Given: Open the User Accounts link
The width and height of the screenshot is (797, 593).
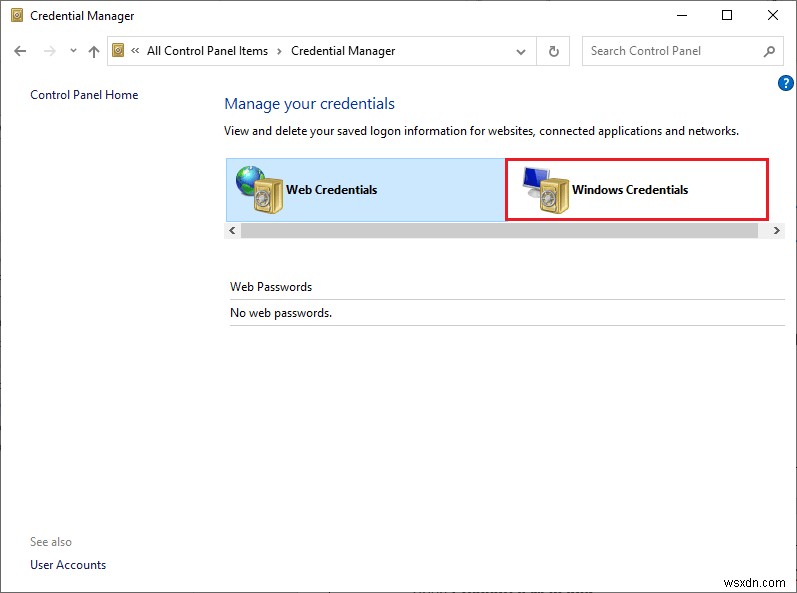Looking at the screenshot, I should pyautogui.click(x=68, y=565).
